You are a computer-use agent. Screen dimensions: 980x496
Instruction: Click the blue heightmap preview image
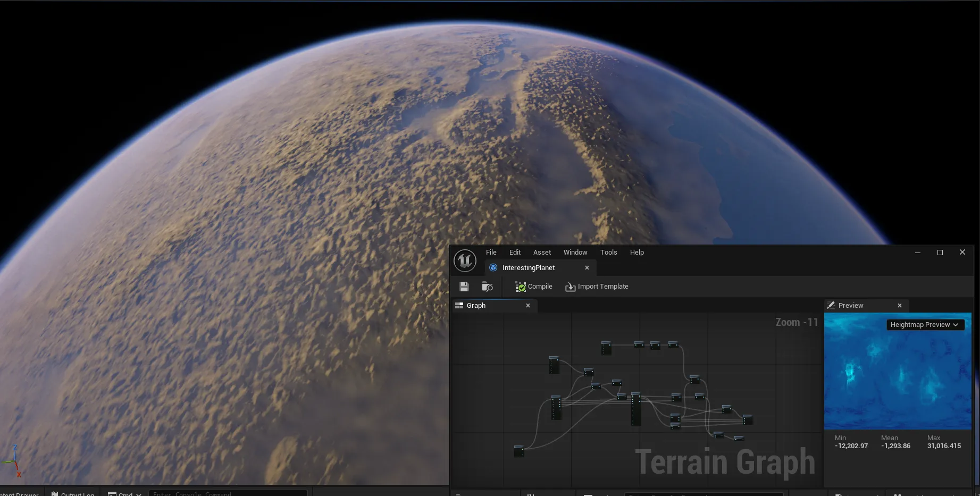pyautogui.click(x=898, y=371)
